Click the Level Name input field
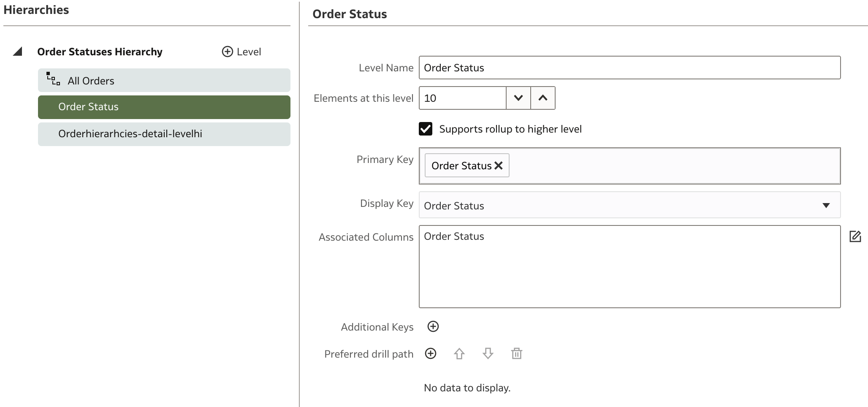Viewport: 868px width, 407px height. click(x=629, y=68)
